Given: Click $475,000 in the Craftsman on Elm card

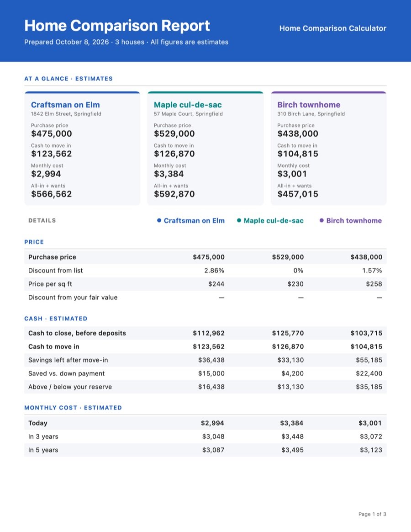Looking at the screenshot, I should point(52,133).
